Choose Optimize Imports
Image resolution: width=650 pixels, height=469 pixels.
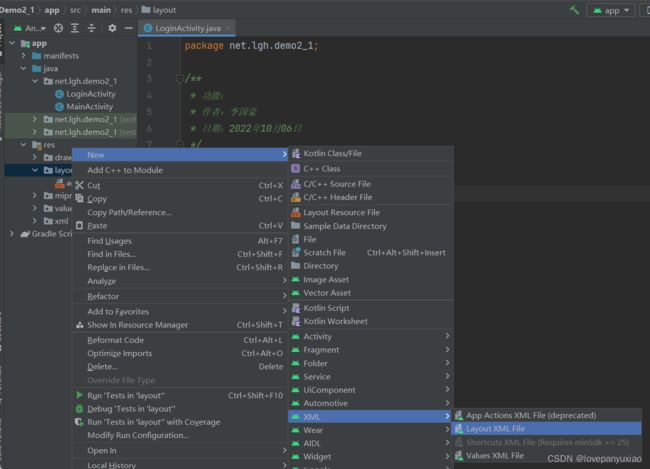[180, 353]
